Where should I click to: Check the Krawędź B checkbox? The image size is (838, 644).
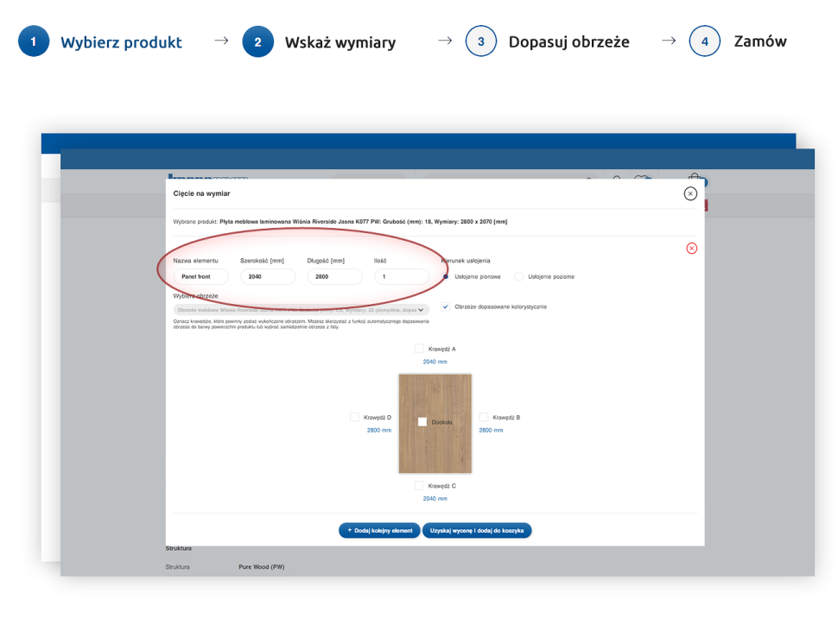tap(484, 417)
